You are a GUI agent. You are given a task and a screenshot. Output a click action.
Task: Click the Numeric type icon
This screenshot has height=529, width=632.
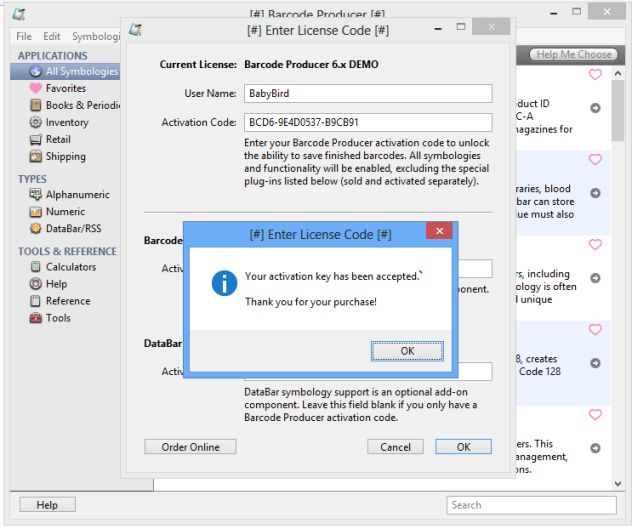35,212
